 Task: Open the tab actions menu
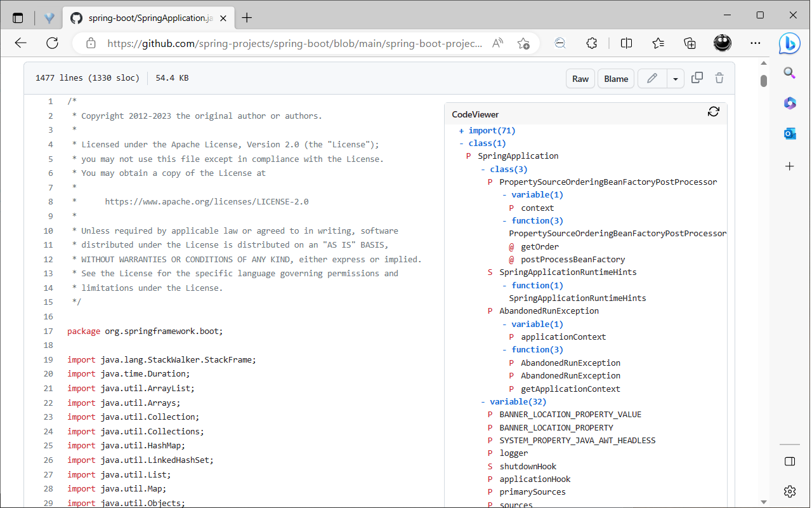coord(18,18)
